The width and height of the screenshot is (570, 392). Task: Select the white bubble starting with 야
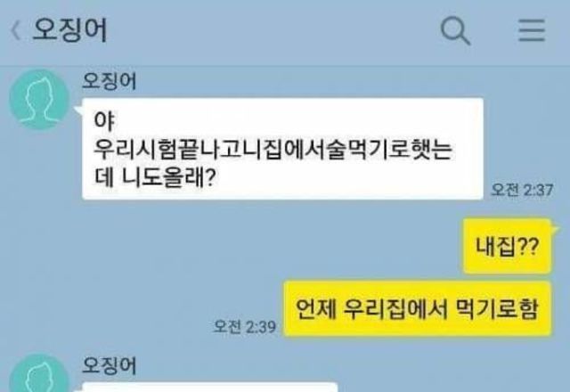coord(283,149)
